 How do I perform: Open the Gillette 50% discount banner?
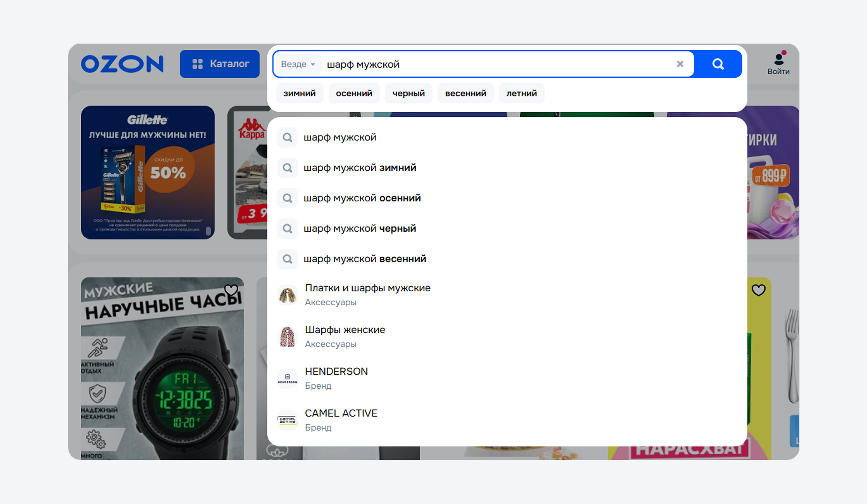(148, 172)
